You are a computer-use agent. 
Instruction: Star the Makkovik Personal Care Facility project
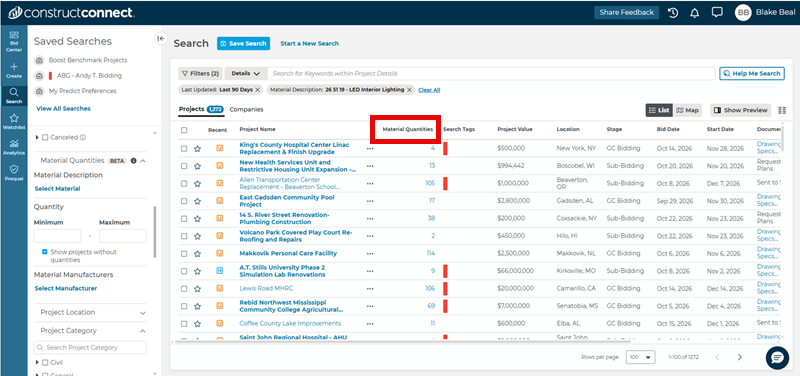[197, 254]
